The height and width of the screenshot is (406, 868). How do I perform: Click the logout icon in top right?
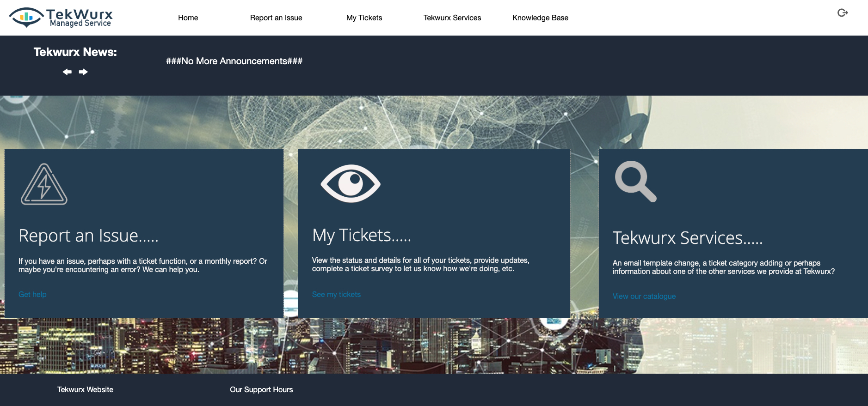(x=842, y=13)
